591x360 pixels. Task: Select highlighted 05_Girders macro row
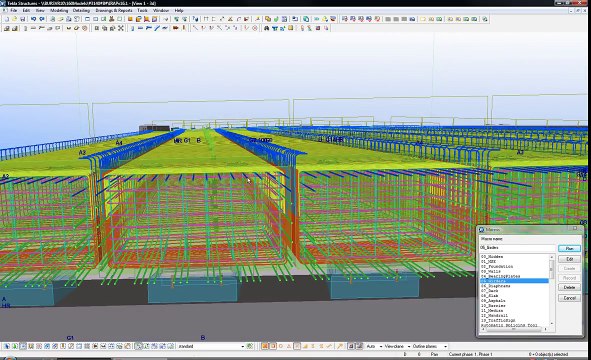click(514, 281)
